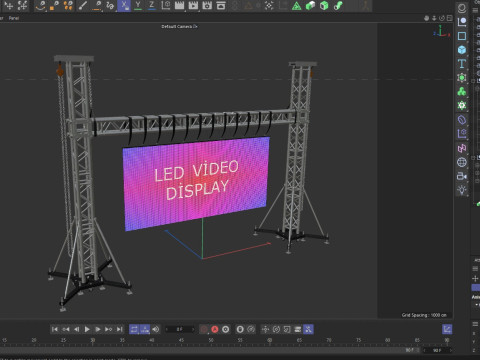Choose the Spline Pen tool with orange line
The width and height of the screenshot is (480, 360).
(97, 5)
